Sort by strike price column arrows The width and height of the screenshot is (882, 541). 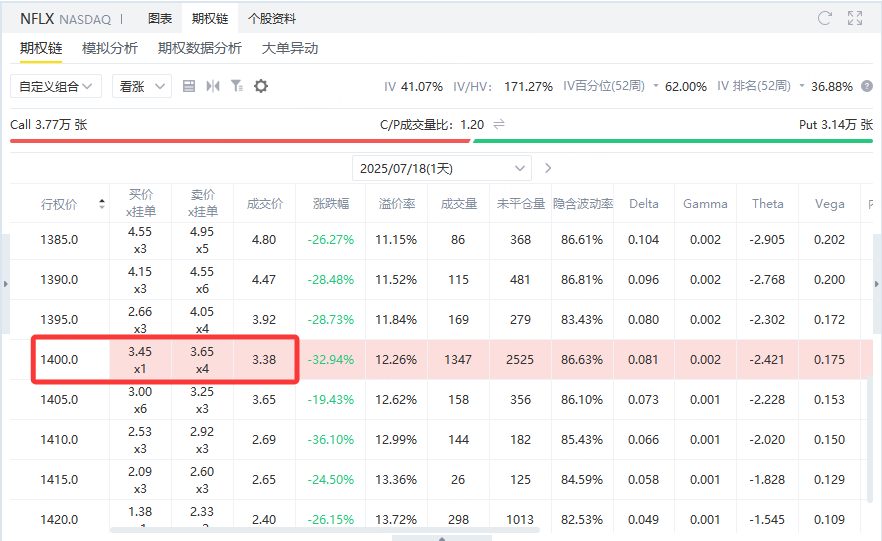tap(102, 204)
